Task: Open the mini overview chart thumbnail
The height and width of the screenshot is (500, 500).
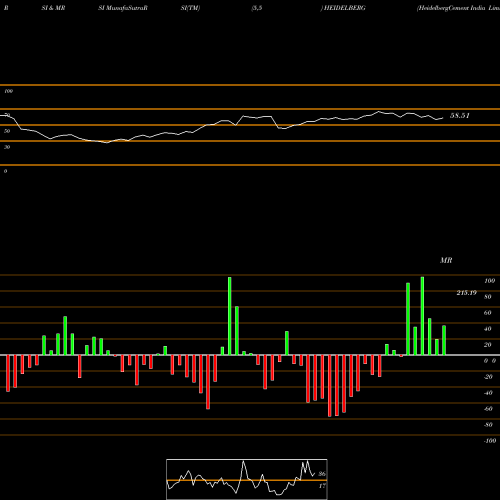Action: pos(247,479)
